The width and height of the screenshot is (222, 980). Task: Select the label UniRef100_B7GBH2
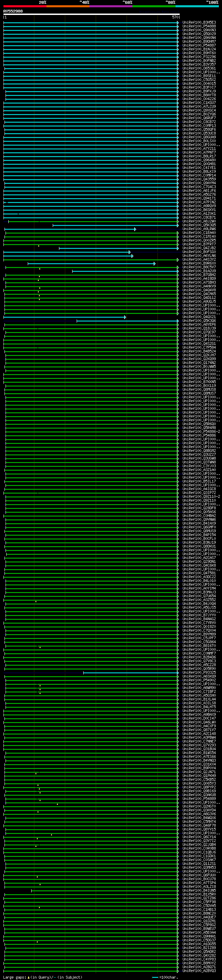[199, 275]
